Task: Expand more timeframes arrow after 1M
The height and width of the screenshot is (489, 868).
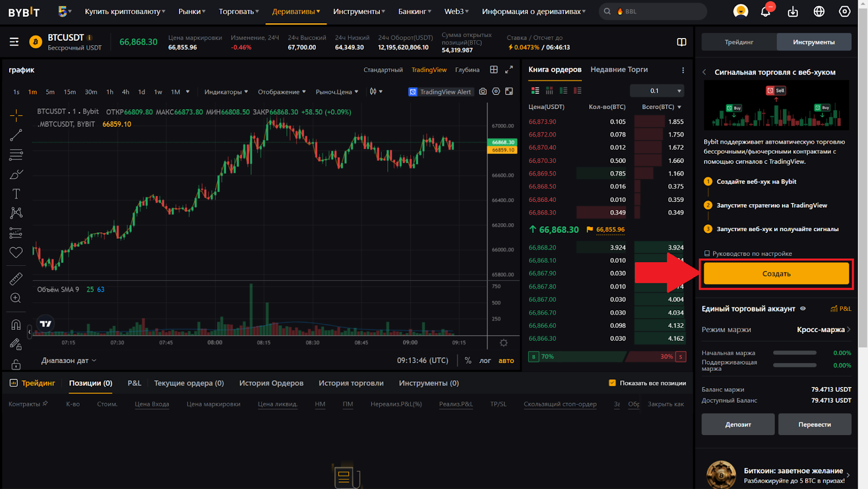Action: pos(188,92)
